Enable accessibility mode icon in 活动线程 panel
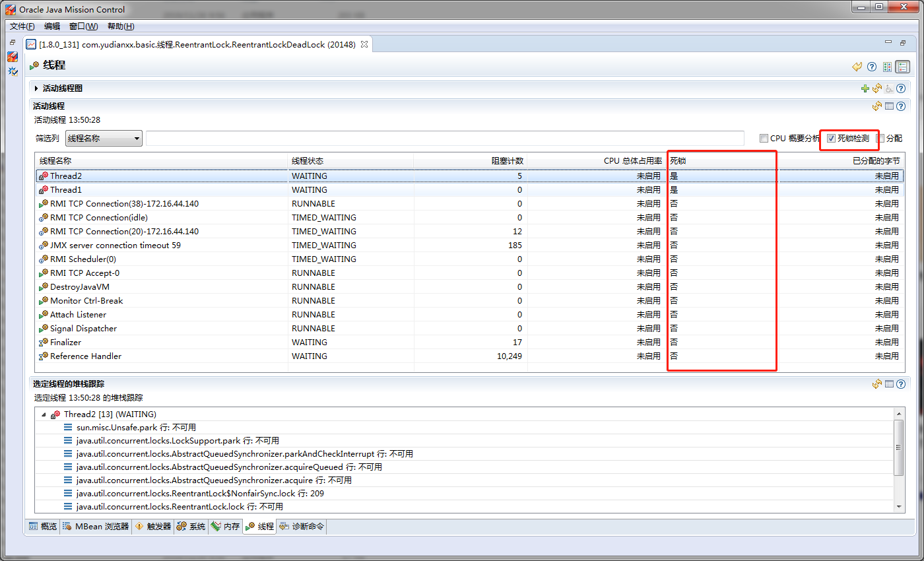The height and width of the screenshot is (561, 924). click(x=888, y=88)
